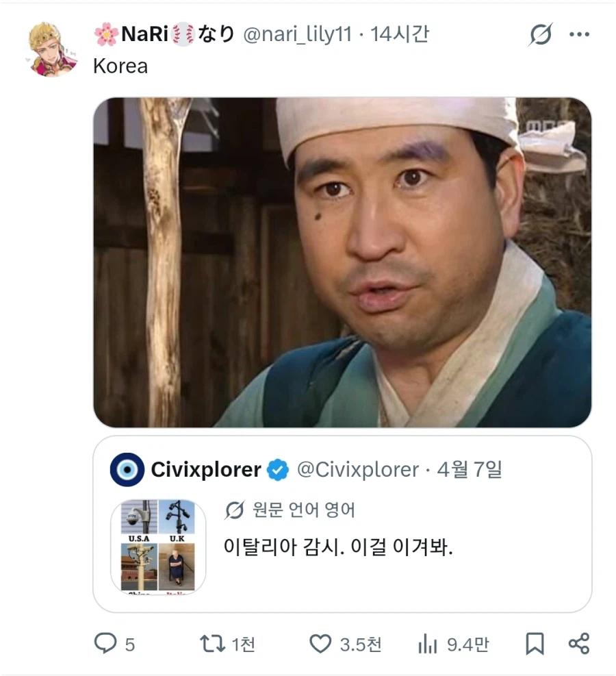Open the tweet options menu via the ellipsis
Screen dimensions: 616x676
[580, 34]
